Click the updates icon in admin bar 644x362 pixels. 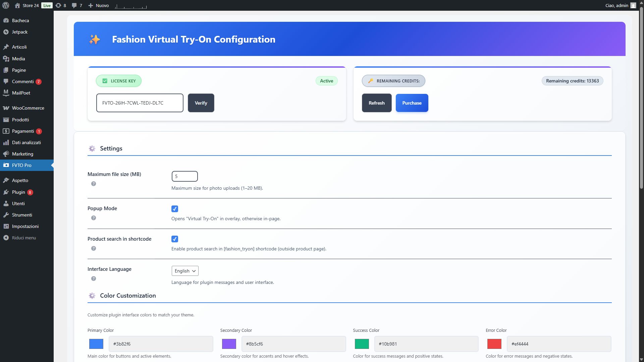[58, 5]
